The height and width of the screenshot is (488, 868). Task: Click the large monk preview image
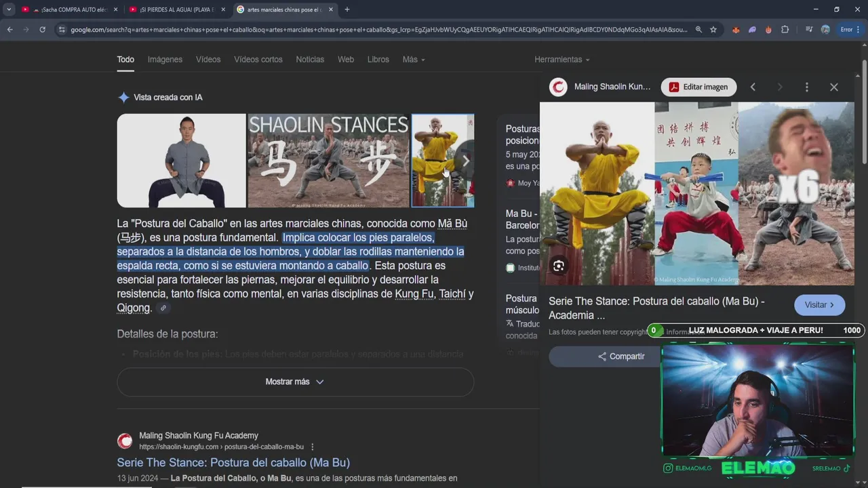pos(696,194)
